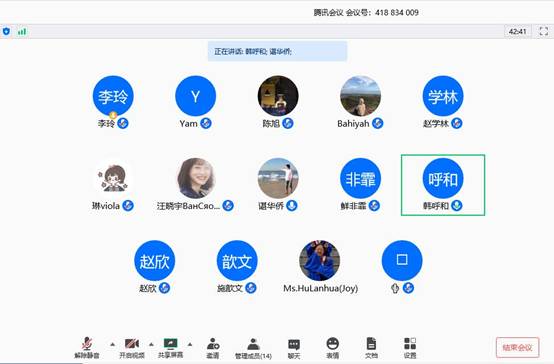Check the green network signal indicator
554x364 pixels.
[x=22, y=32]
